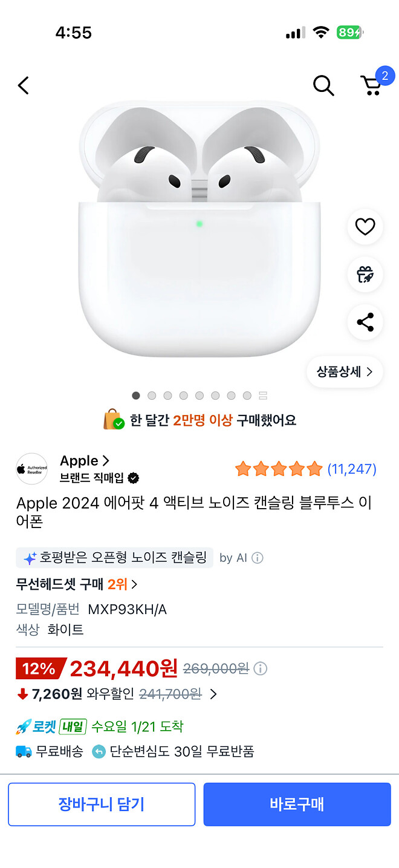The image size is (399, 868).
Task: Select the gift icon
Action: point(365,275)
